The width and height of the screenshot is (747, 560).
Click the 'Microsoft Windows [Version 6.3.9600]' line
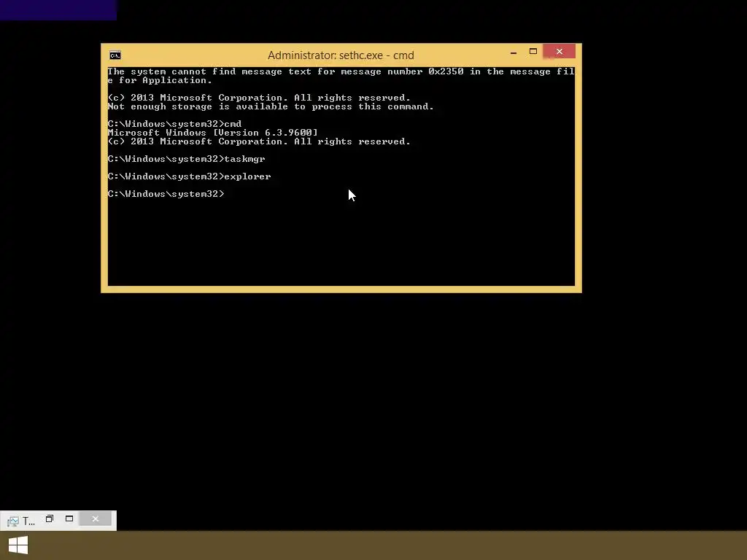(x=212, y=133)
